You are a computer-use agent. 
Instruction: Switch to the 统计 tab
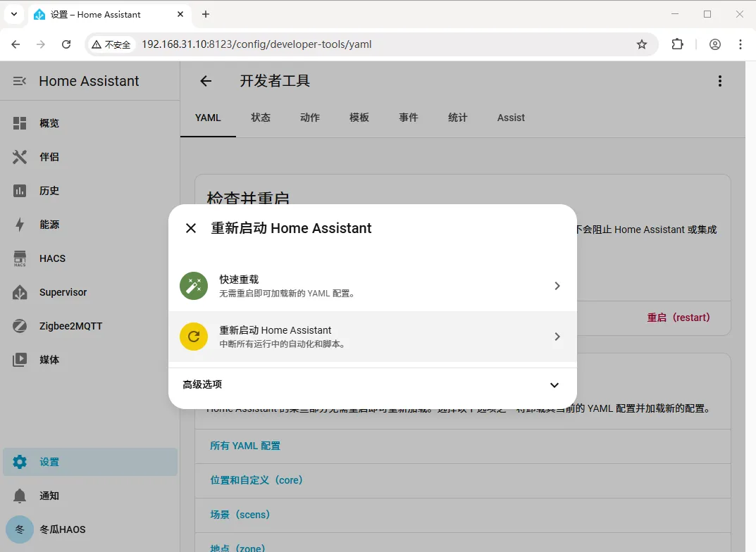tap(457, 118)
